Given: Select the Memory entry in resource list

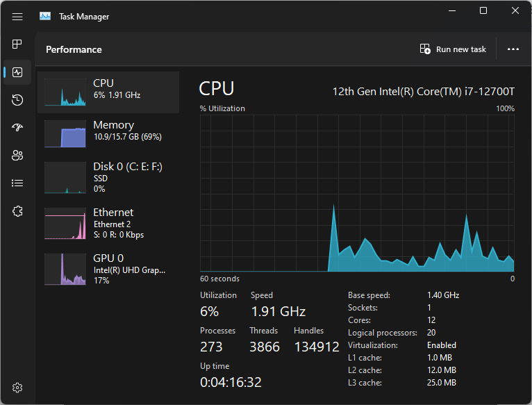Looking at the screenshot, I should 108,134.
